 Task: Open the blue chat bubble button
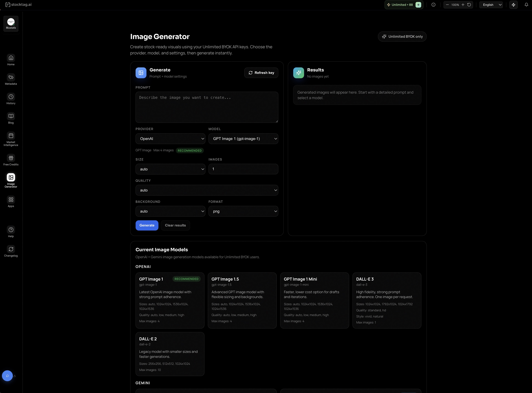click(7, 376)
